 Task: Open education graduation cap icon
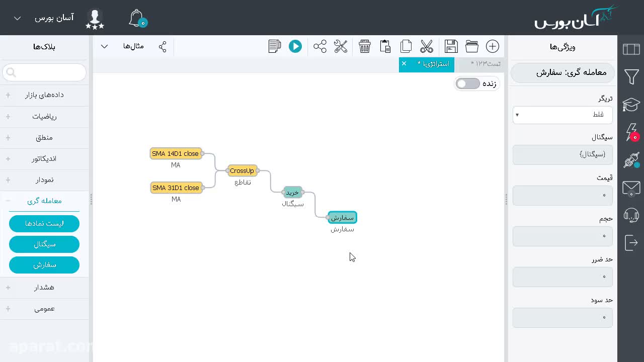coord(631,105)
